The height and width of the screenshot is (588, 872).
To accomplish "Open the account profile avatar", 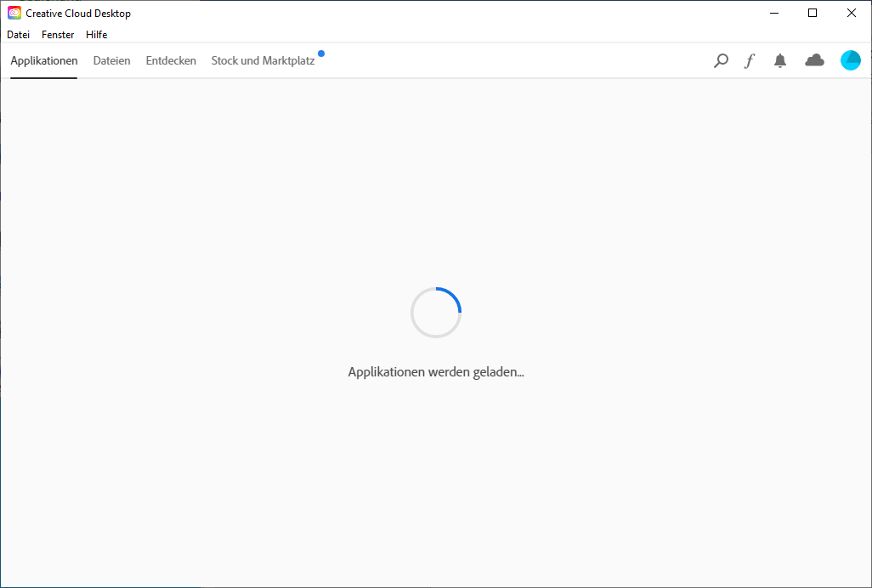I will click(850, 60).
